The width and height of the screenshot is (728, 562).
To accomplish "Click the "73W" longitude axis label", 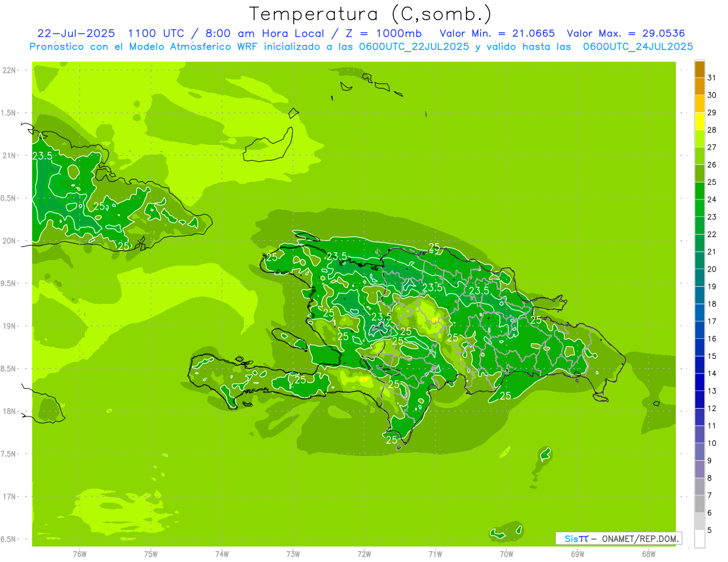I will [293, 554].
